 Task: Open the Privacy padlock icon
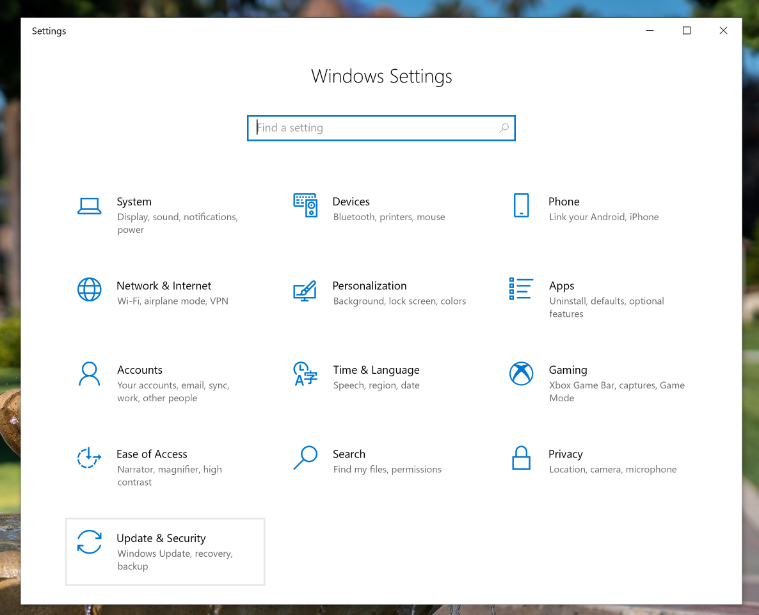(x=521, y=458)
